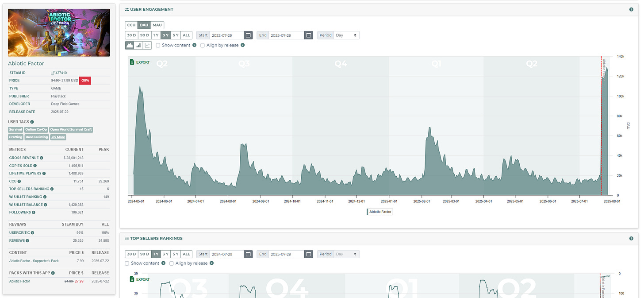This screenshot has width=644, height=298.
Task: Click the Reviews info icon
Action: pyautogui.click(x=27, y=240)
